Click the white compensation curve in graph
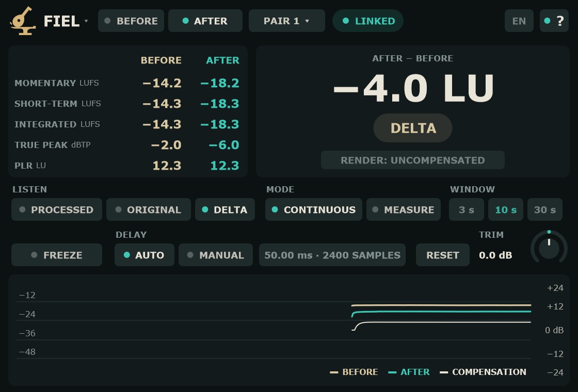Viewport: 578px width, 392px height. pos(442,322)
